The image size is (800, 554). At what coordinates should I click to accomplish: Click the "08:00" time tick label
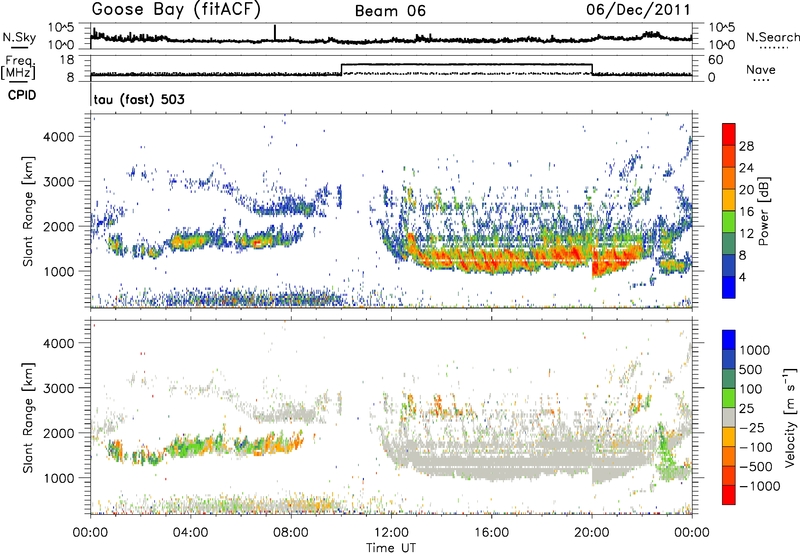pyautogui.click(x=291, y=533)
